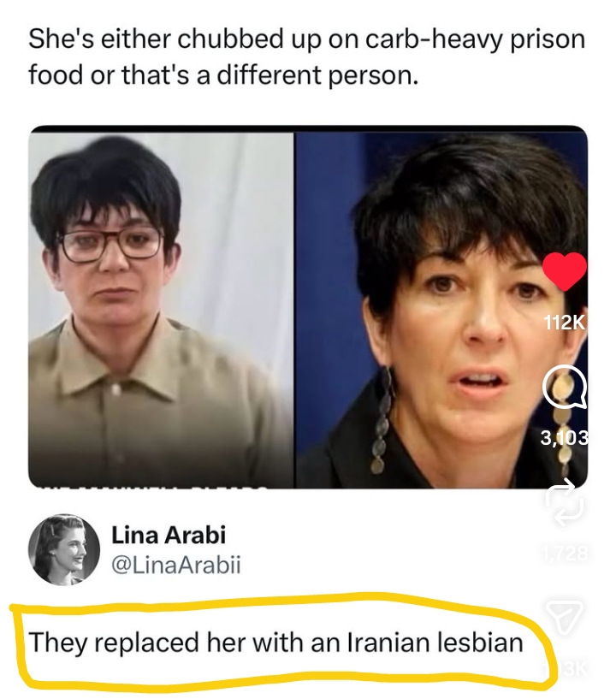Tap the faded 3K share count

pyautogui.click(x=567, y=669)
